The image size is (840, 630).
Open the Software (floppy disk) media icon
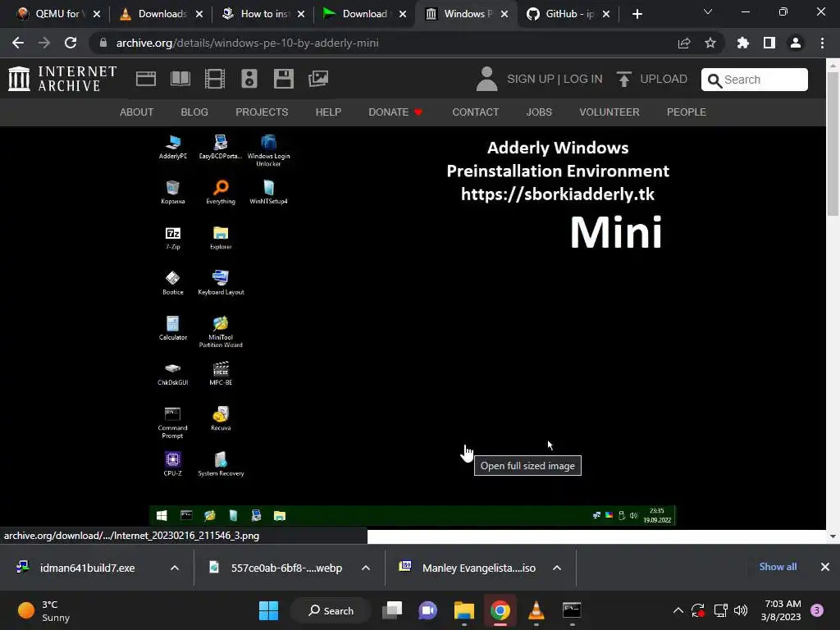283,79
